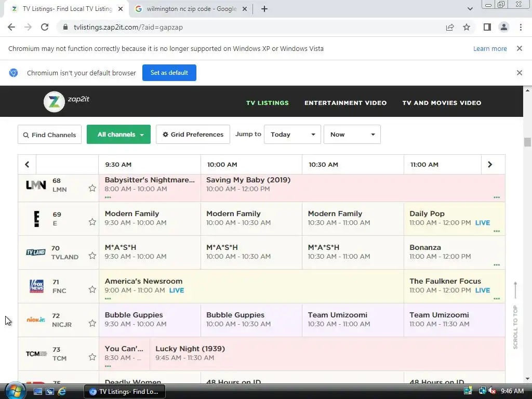This screenshot has width=532, height=399.
Task: Click the TV Land channel logo
Action: click(36, 252)
